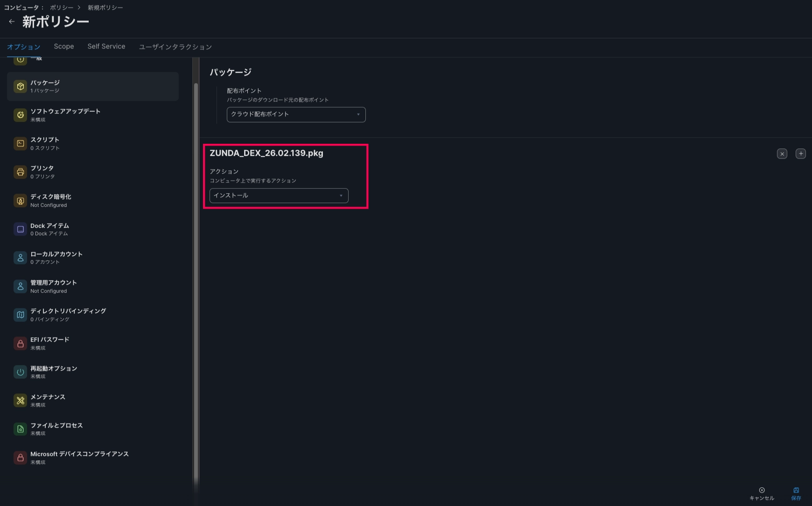Add another package with plus button
This screenshot has width=812, height=506.
click(800, 154)
